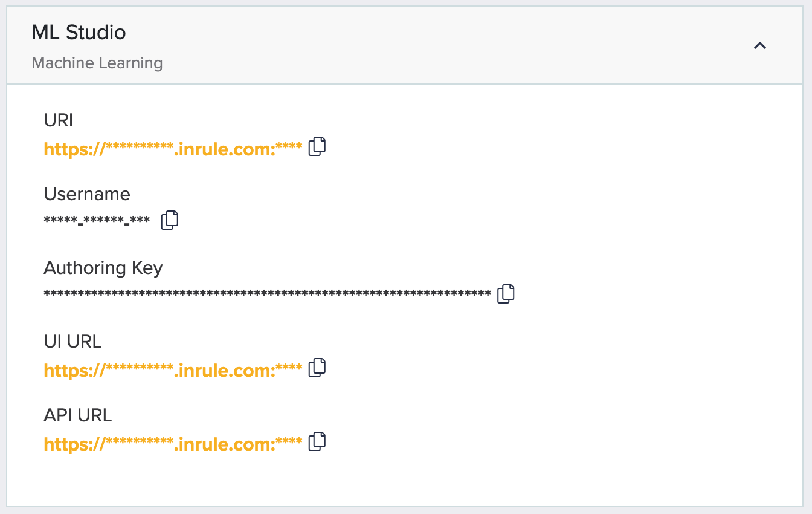Open the masked URI link

pos(173,149)
